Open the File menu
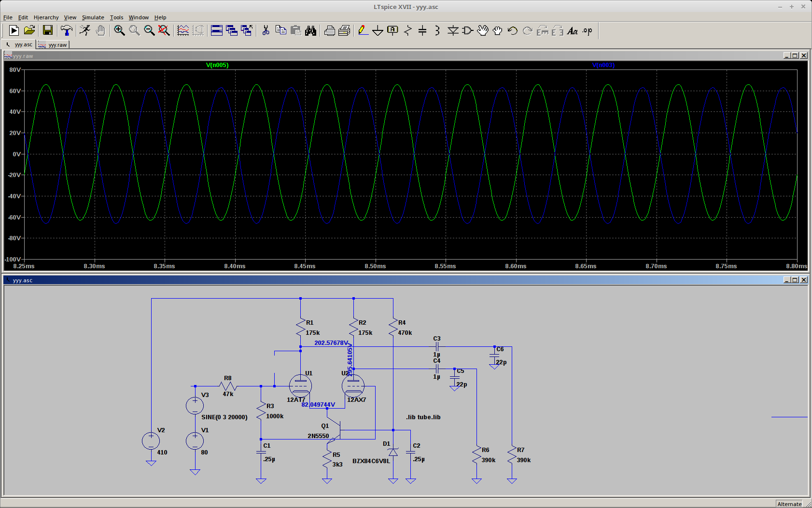812x508 pixels. pos(8,17)
